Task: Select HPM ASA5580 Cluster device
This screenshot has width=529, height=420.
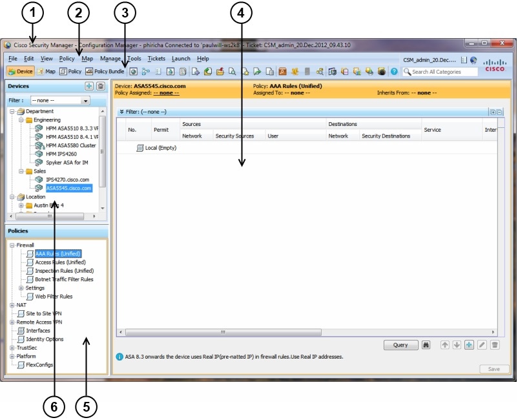Action: pyautogui.click(x=71, y=145)
